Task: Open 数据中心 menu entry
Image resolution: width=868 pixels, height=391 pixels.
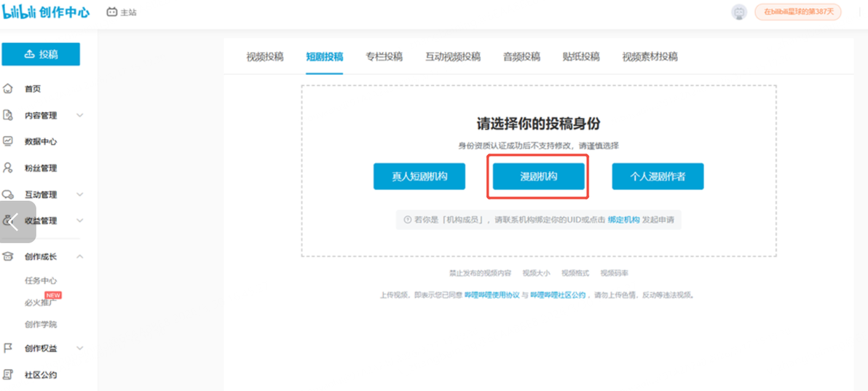Action: click(40, 142)
